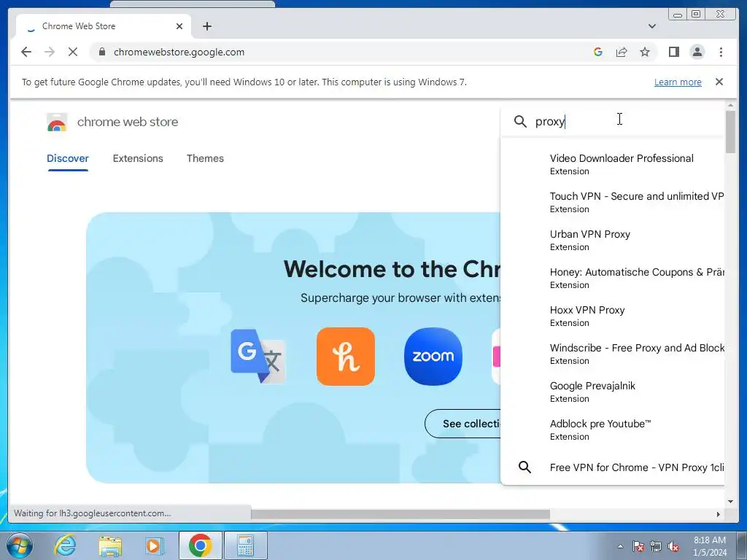Switch to the Calculator taskbar app
The height and width of the screenshot is (560, 747).
point(245,545)
